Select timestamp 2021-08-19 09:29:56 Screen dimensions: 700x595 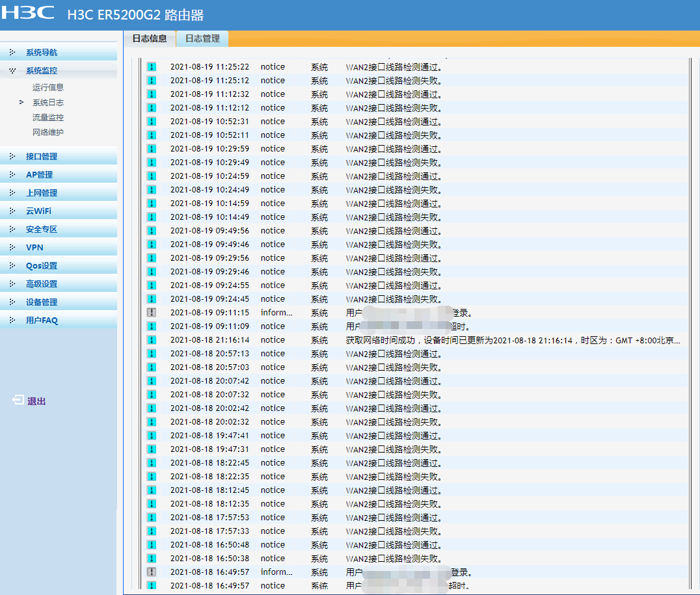(x=210, y=258)
